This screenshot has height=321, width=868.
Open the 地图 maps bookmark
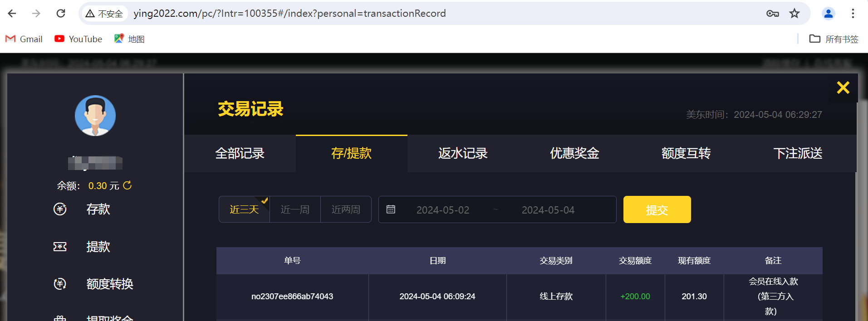pyautogui.click(x=129, y=39)
